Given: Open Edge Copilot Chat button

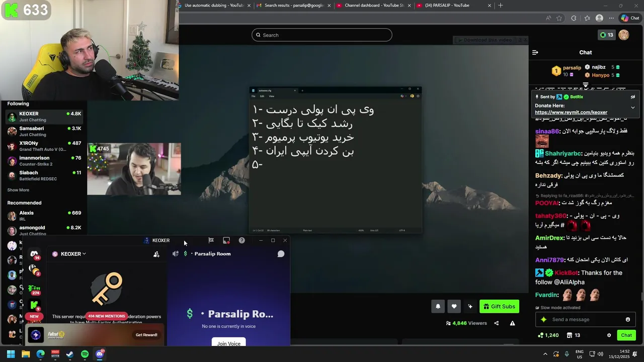Looking at the screenshot, I should (630, 18).
